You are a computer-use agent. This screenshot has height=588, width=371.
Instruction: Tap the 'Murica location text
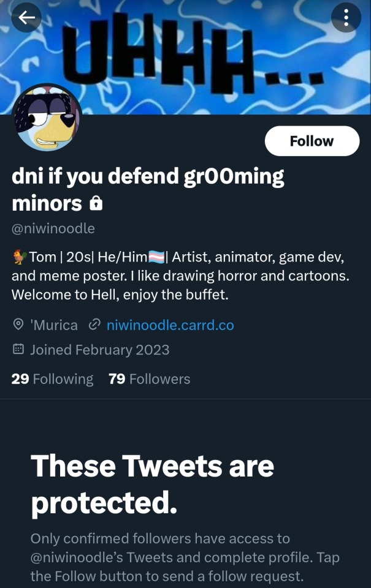tap(54, 325)
